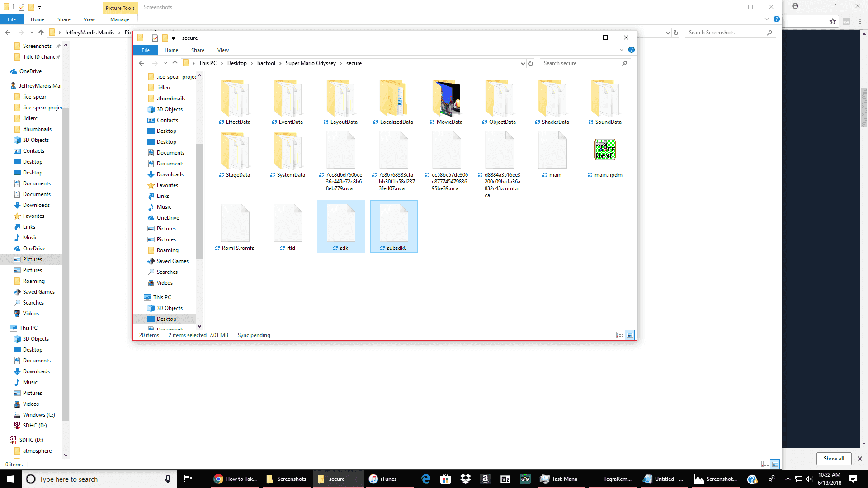Navigate to This PC in breadcrumb path
This screenshot has height=488, width=868.
pos(208,63)
